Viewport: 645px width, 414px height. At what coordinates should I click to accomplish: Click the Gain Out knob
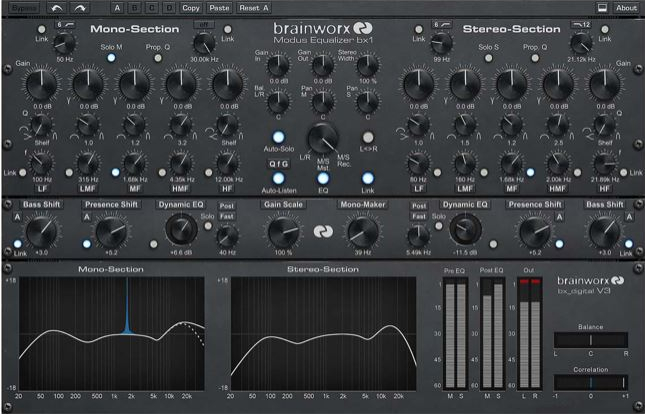pyautogui.click(x=323, y=65)
